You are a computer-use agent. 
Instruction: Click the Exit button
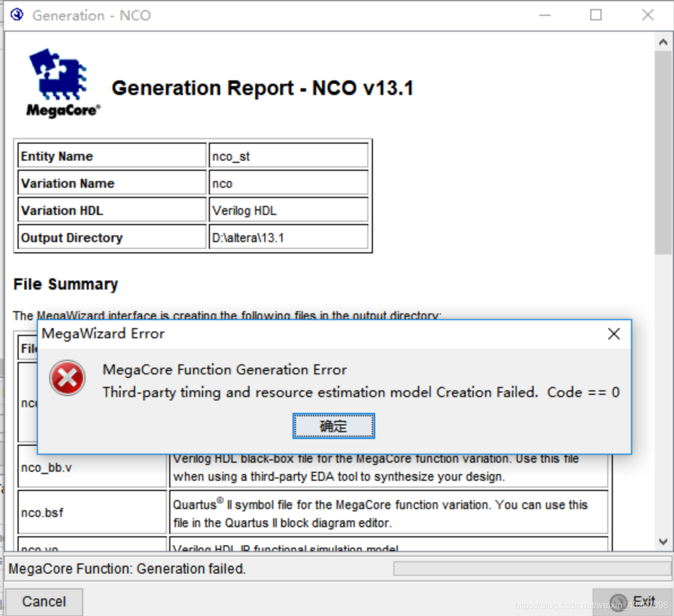pyautogui.click(x=632, y=601)
